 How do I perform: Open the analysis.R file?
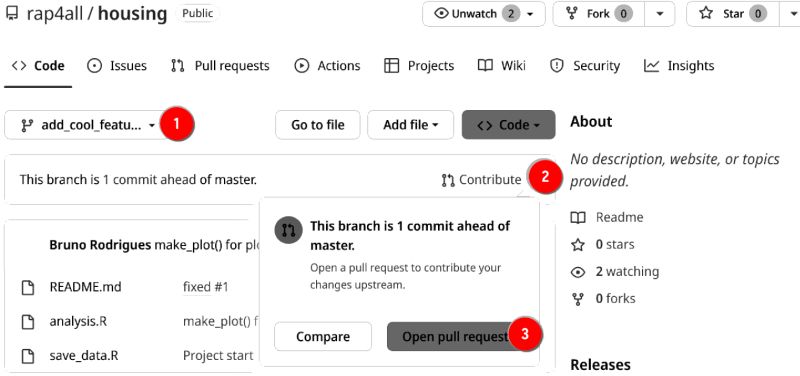point(78,321)
